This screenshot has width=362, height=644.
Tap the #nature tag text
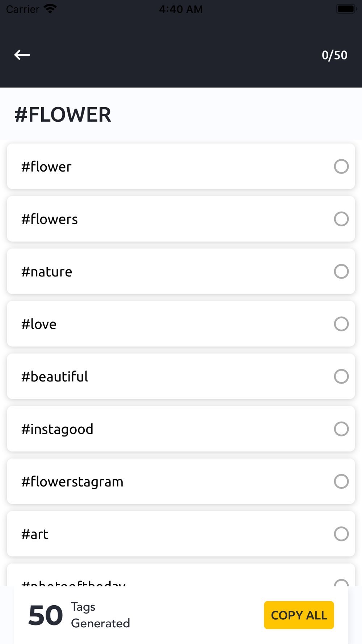[x=47, y=272]
